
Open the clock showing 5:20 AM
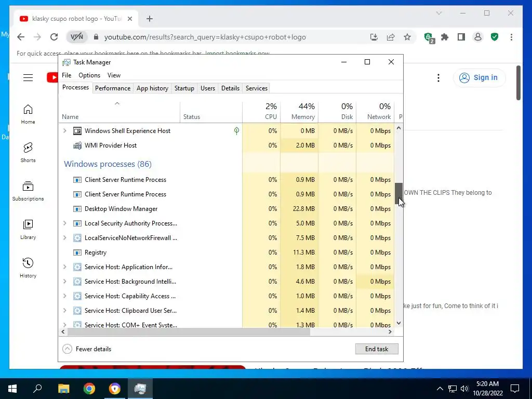(487, 389)
